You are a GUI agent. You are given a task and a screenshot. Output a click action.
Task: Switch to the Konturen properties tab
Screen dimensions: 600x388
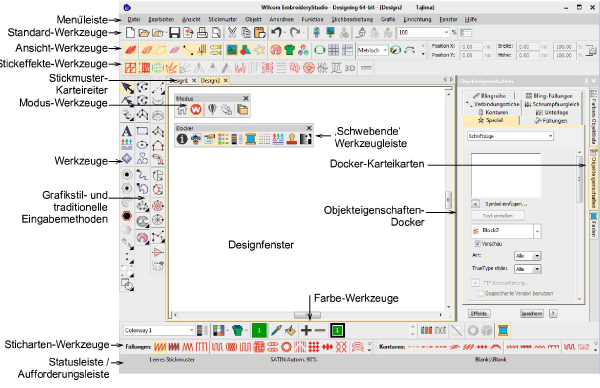(x=493, y=112)
